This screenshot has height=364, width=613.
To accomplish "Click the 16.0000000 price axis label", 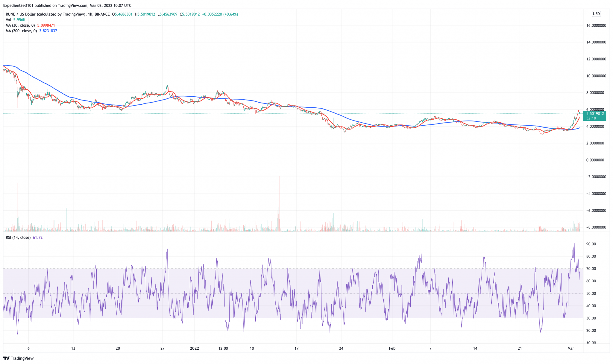I will point(596,25).
